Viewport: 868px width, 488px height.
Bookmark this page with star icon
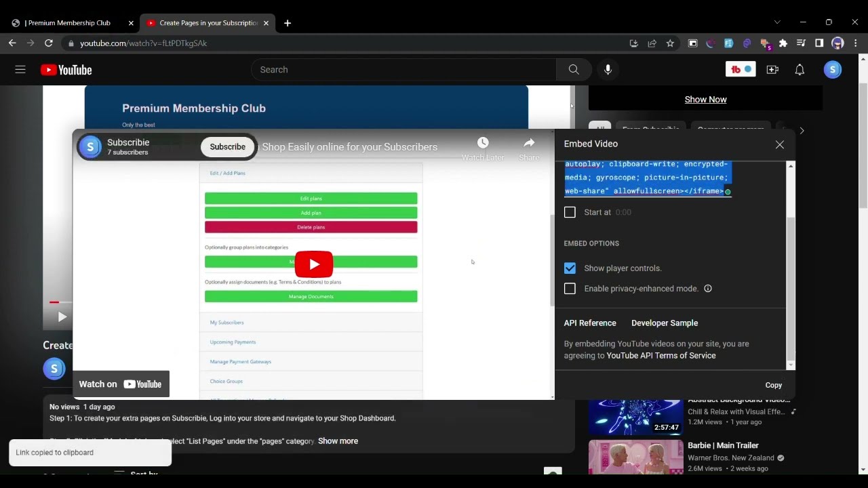(670, 43)
